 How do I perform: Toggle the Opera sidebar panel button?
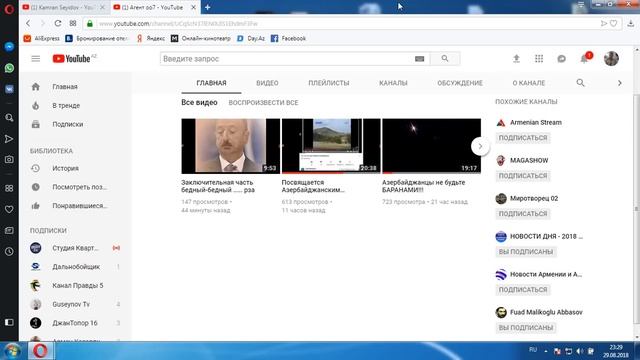pos(9,322)
